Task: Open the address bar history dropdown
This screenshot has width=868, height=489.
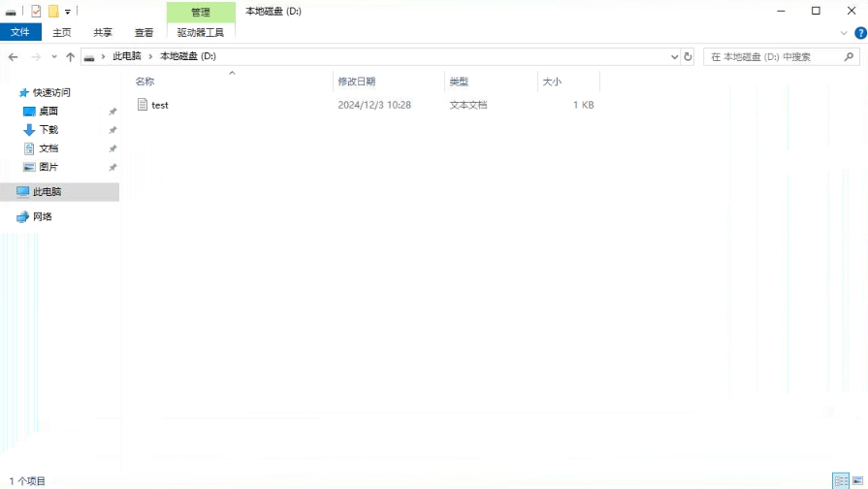Action: coord(675,57)
